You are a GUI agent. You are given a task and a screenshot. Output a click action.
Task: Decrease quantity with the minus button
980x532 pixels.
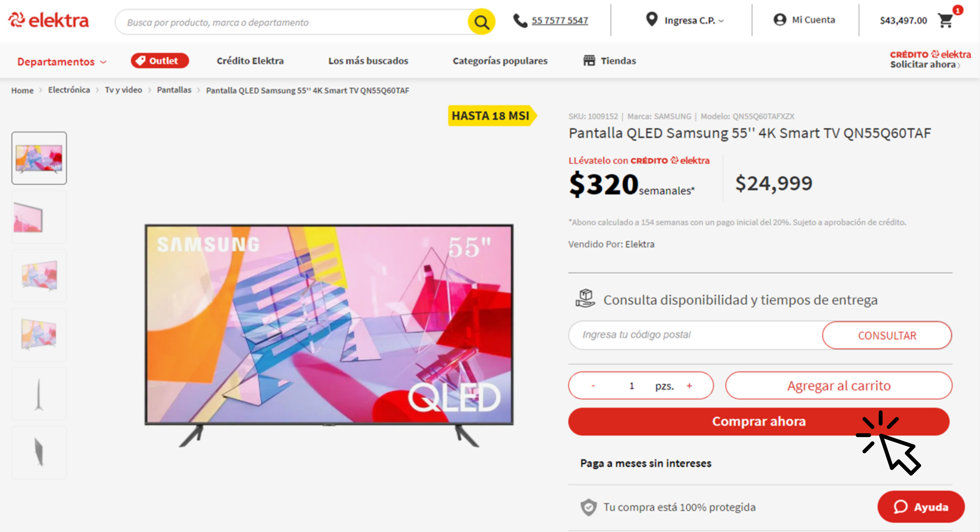pos(593,386)
